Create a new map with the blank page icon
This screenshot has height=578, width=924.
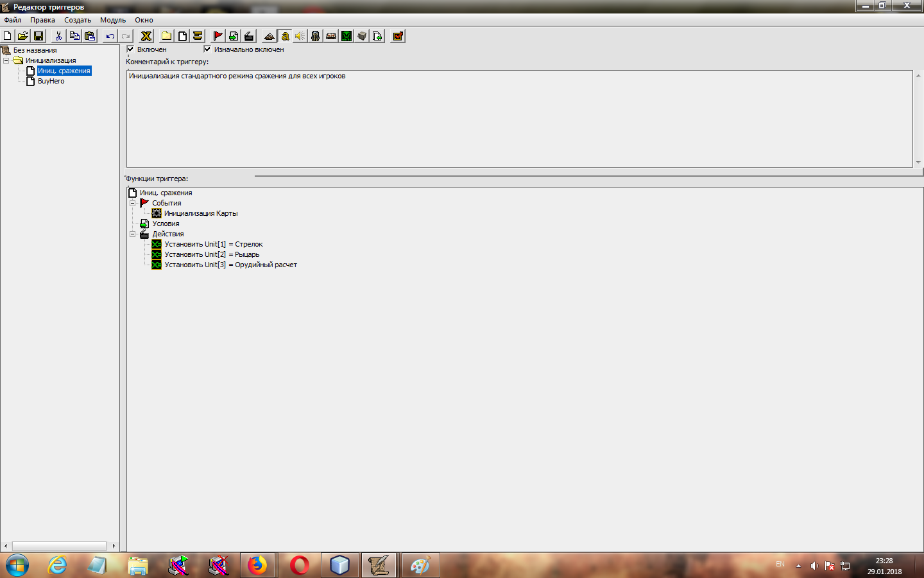[x=8, y=36]
